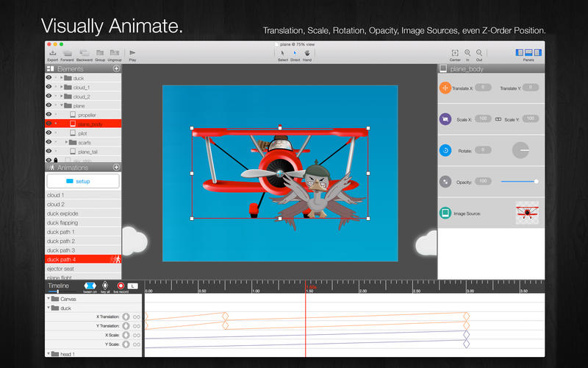Click the orange Translate property icon
The width and height of the screenshot is (588, 368).
click(x=445, y=88)
